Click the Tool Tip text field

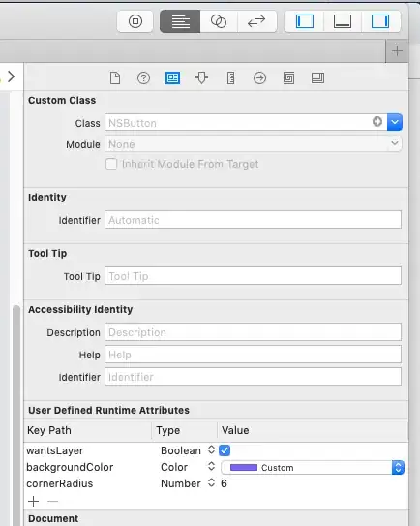(x=254, y=276)
